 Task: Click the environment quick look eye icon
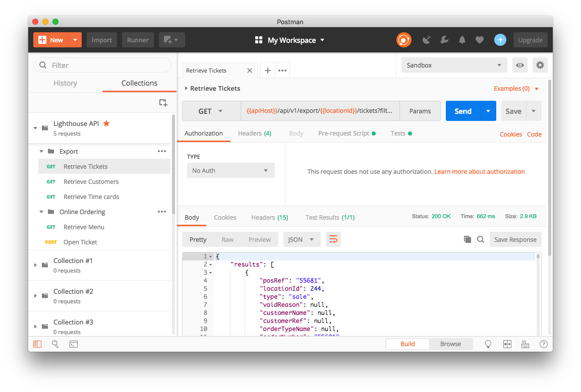tap(519, 65)
